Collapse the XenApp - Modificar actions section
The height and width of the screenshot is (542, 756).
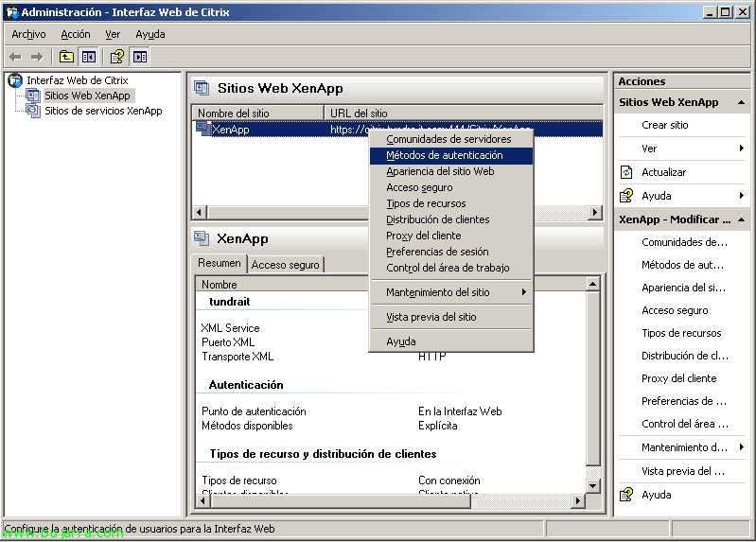click(741, 219)
